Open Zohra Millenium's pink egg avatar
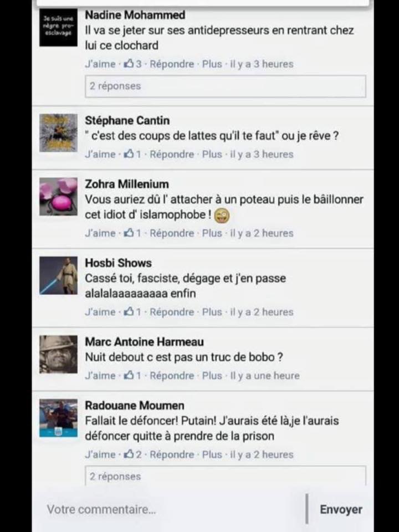Screen dimensions: 399x532 [58, 197]
